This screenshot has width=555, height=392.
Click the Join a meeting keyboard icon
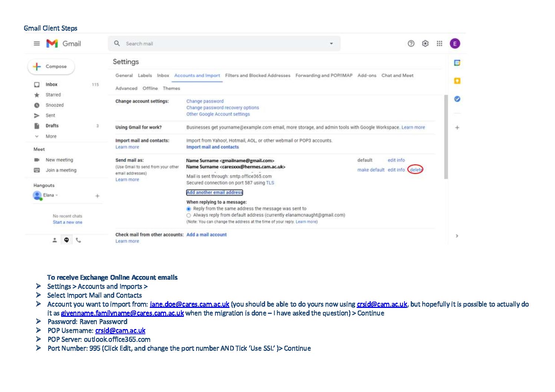pyautogui.click(x=37, y=170)
